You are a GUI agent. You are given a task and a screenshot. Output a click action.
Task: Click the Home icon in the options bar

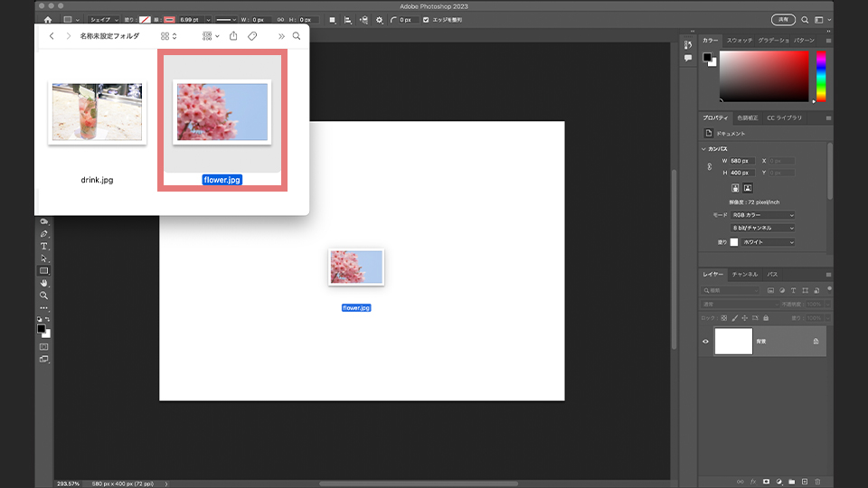click(x=48, y=19)
